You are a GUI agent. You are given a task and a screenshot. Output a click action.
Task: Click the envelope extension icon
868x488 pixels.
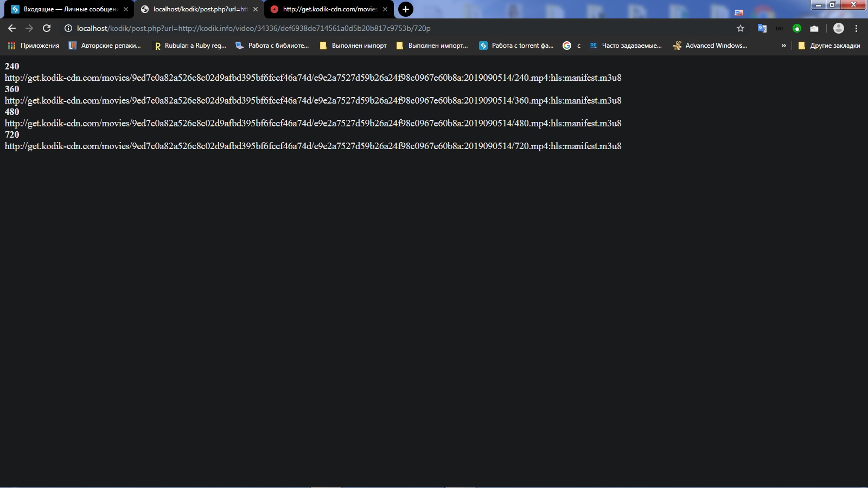pos(814,28)
